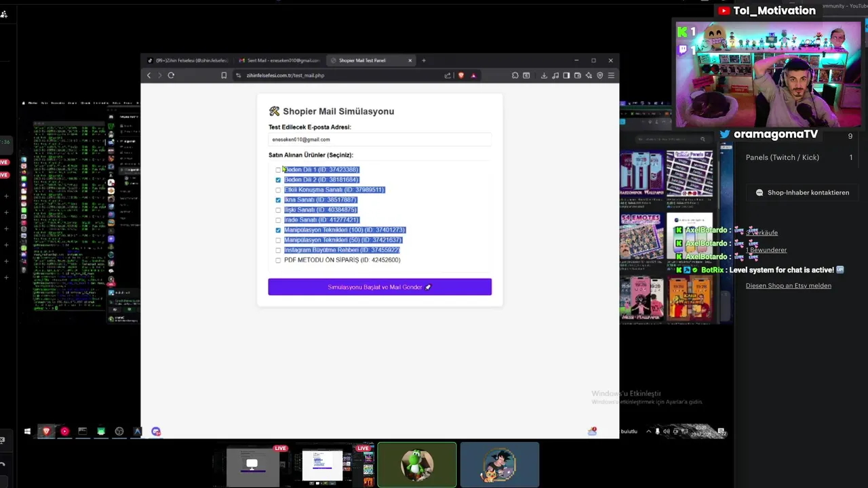Click the Test Edilecek E-posta Adresi field
868x488 pixels.
(x=380, y=140)
